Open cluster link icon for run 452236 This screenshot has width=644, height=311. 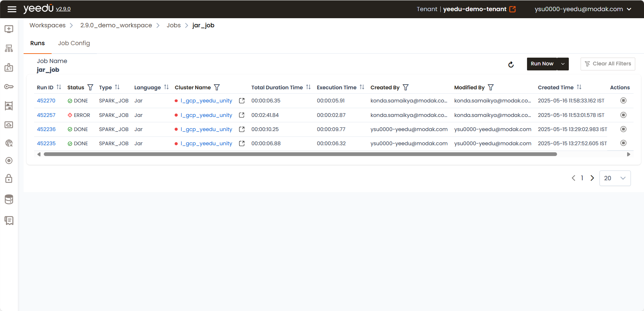(x=242, y=129)
